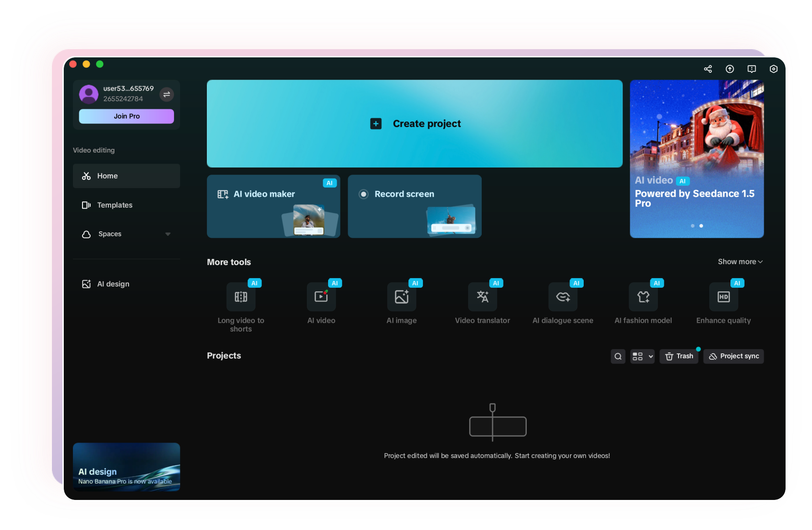Click the share icon in the titlebar

tap(708, 69)
